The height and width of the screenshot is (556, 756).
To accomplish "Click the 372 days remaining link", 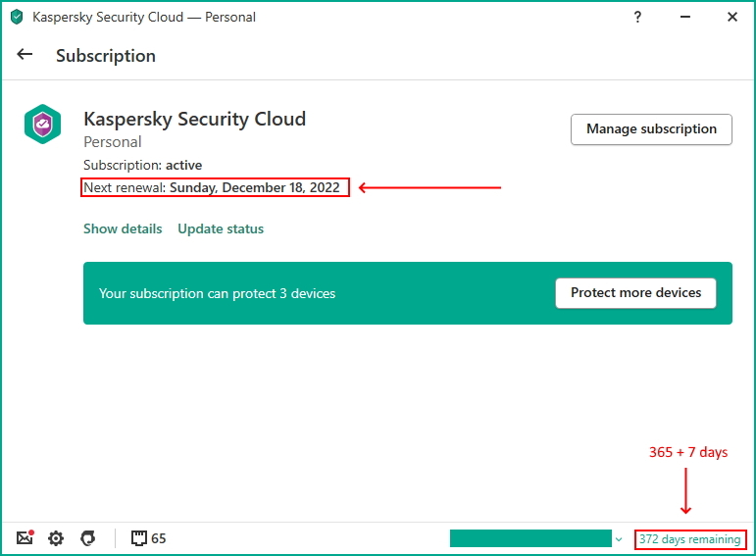I will pyautogui.click(x=689, y=539).
